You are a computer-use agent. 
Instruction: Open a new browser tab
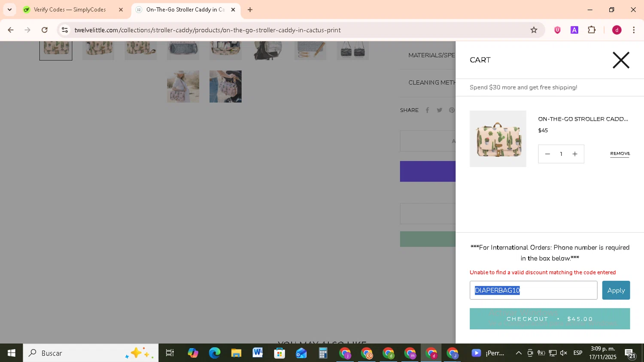250,9
